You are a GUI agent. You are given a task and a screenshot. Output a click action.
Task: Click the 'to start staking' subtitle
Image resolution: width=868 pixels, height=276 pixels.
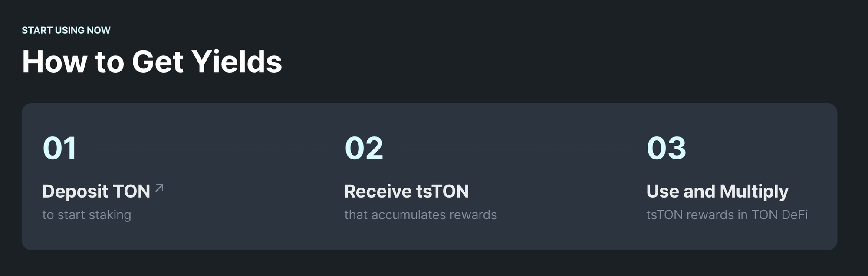pyautogui.click(x=86, y=215)
